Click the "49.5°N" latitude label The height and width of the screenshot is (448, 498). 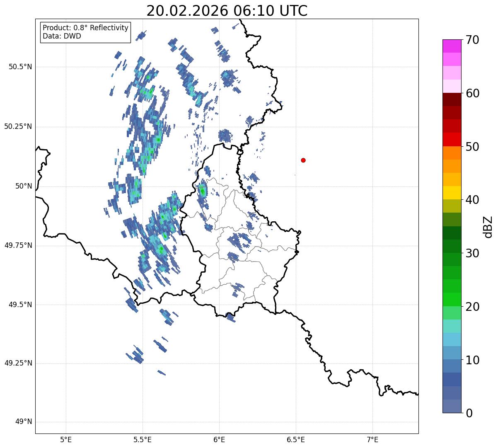[x=20, y=305]
